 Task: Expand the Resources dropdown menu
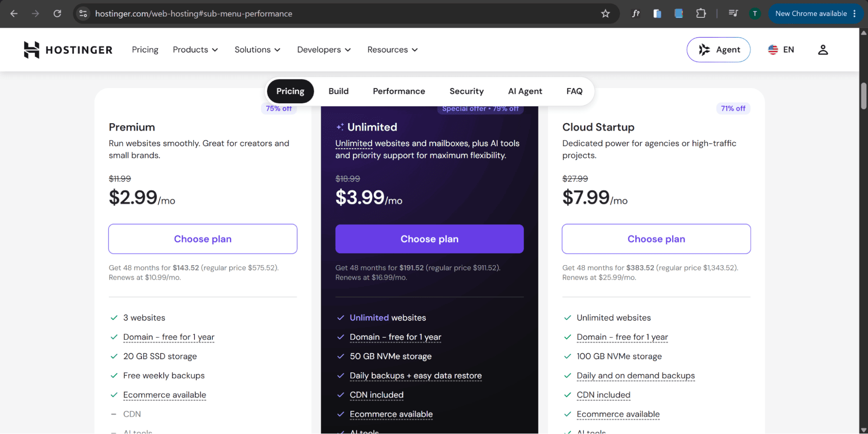click(393, 50)
